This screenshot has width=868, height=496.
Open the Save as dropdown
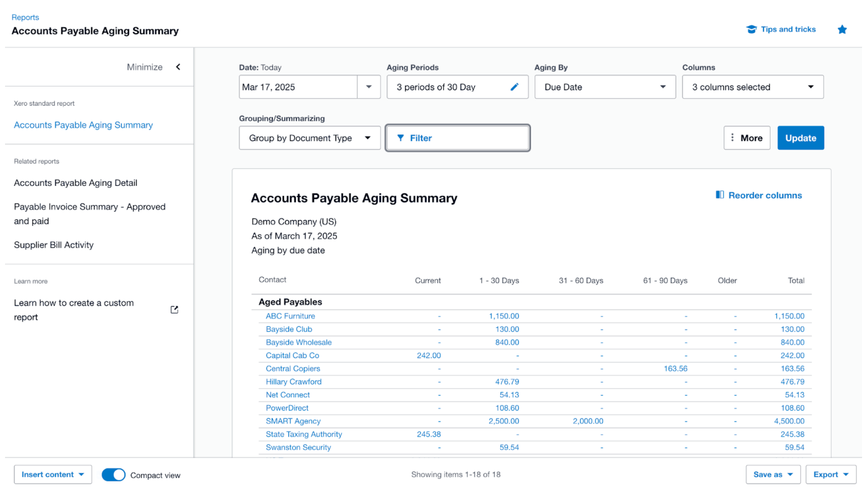[x=773, y=474]
